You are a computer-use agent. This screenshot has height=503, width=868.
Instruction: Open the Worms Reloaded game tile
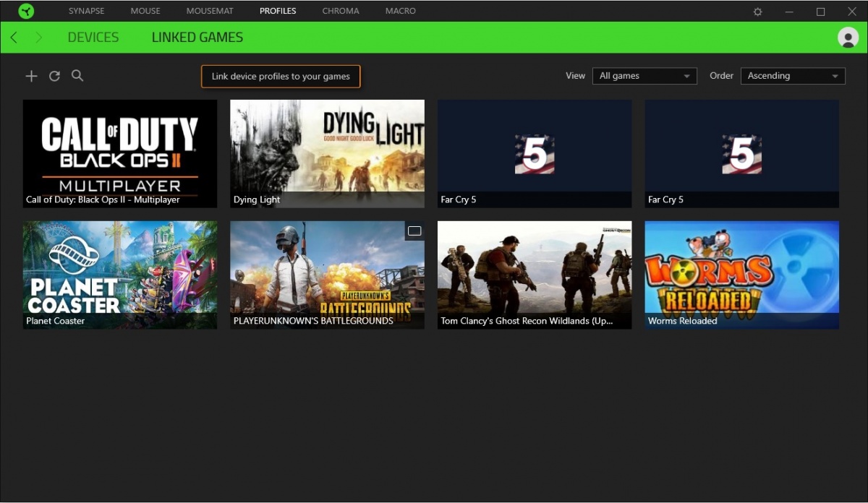(742, 275)
